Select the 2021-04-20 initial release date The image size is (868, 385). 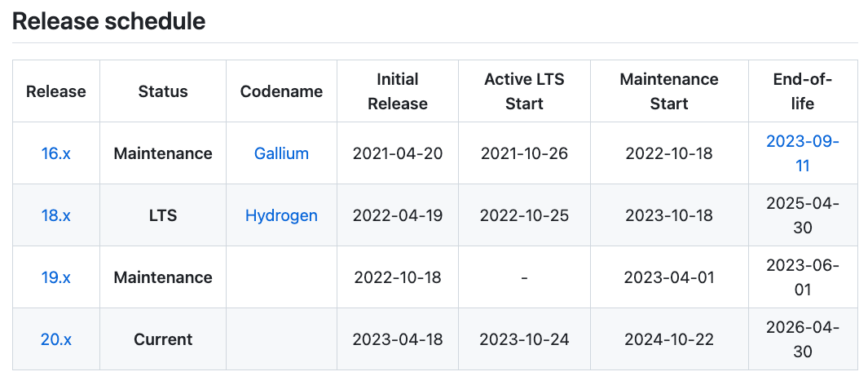(398, 153)
